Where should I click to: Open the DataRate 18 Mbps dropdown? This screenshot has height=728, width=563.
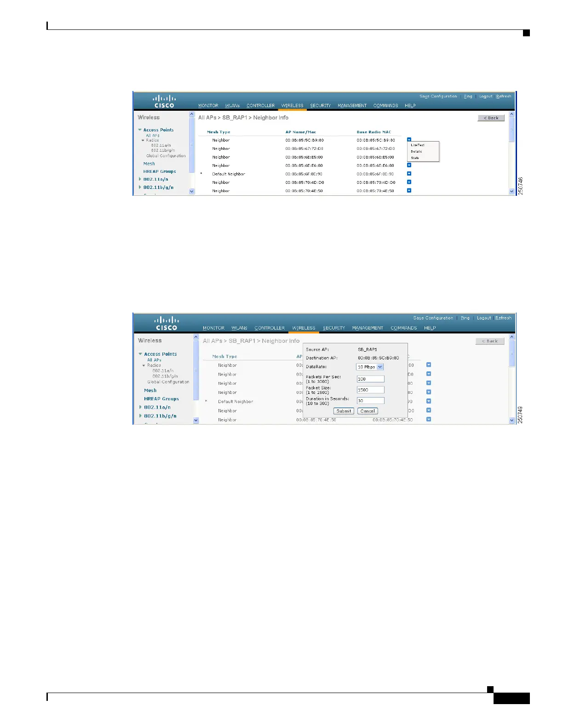(x=370, y=367)
